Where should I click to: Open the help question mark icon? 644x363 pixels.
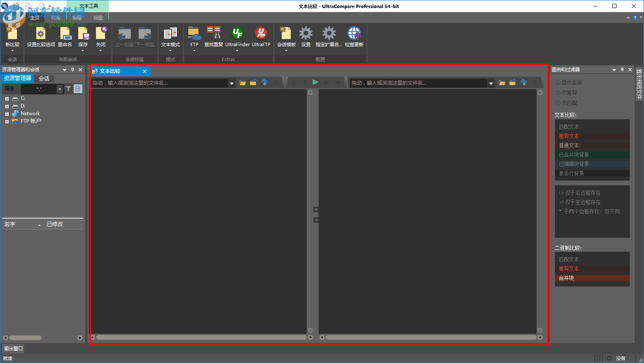tap(635, 18)
